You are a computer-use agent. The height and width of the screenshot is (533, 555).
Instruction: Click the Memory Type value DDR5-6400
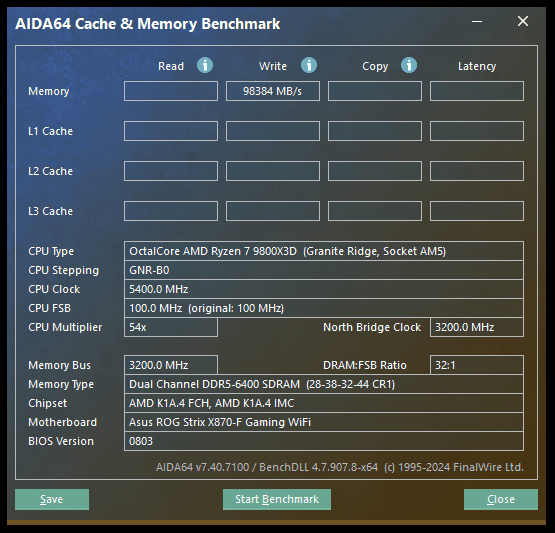[x=324, y=384]
